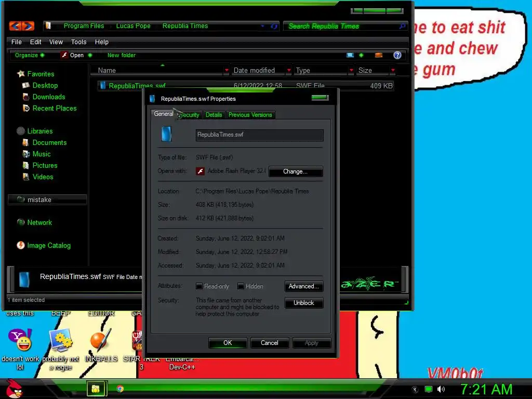Viewport: 532px width, 399px height.
Task: Click the Flash Player icon beside Open
Action: click(64, 55)
